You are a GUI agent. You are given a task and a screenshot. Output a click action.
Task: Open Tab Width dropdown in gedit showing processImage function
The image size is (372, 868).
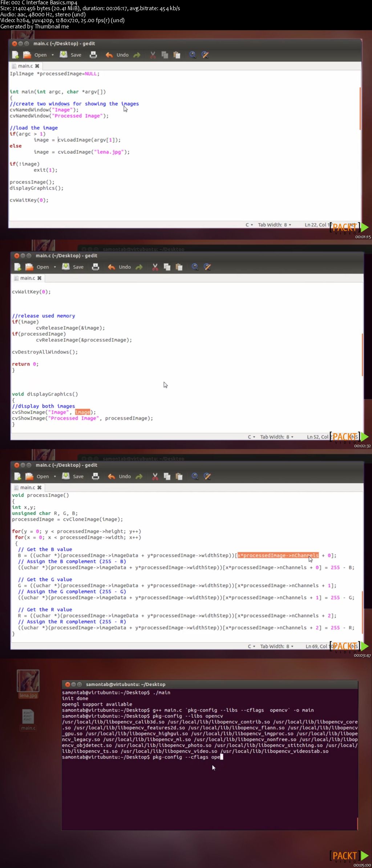(x=277, y=646)
